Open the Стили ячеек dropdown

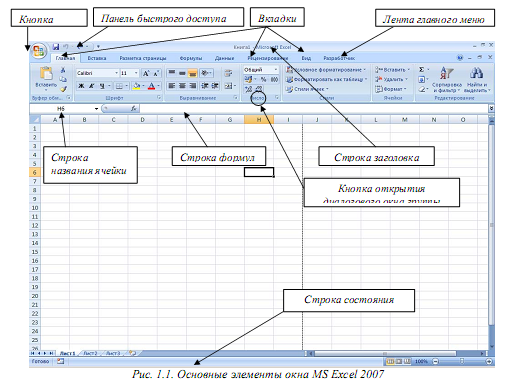pyautogui.click(x=307, y=89)
